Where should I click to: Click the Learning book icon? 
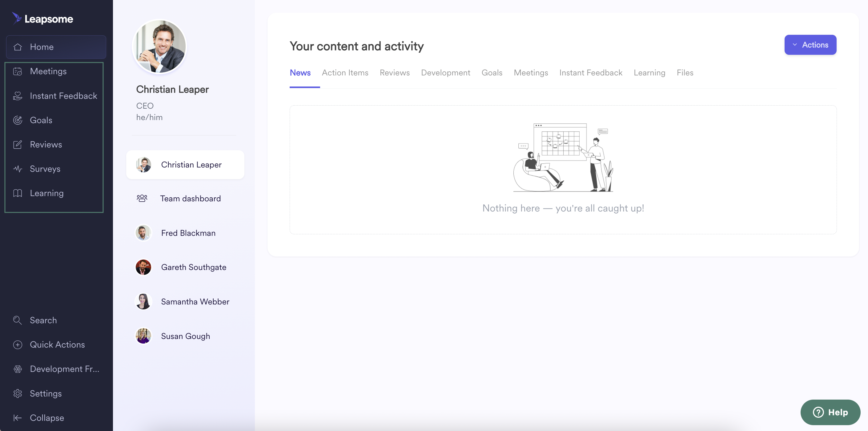tap(18, 193)
